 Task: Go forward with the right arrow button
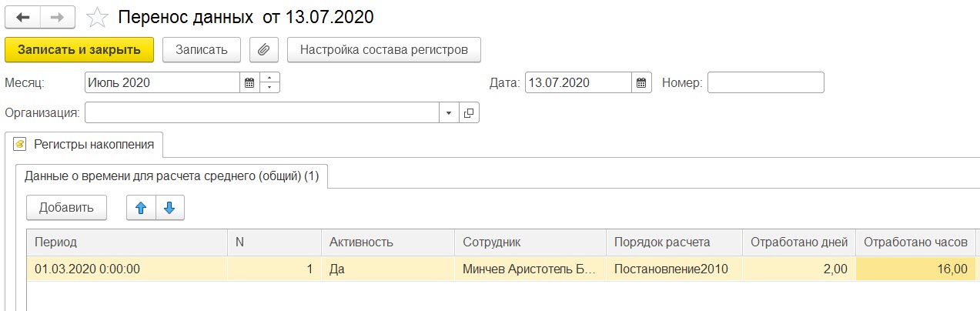click(59, 16)
